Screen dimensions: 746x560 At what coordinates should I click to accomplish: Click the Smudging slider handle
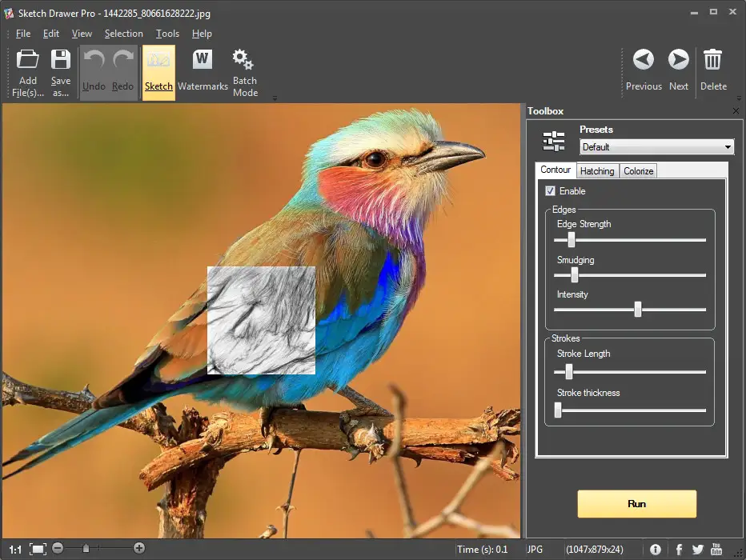[574, 274]
